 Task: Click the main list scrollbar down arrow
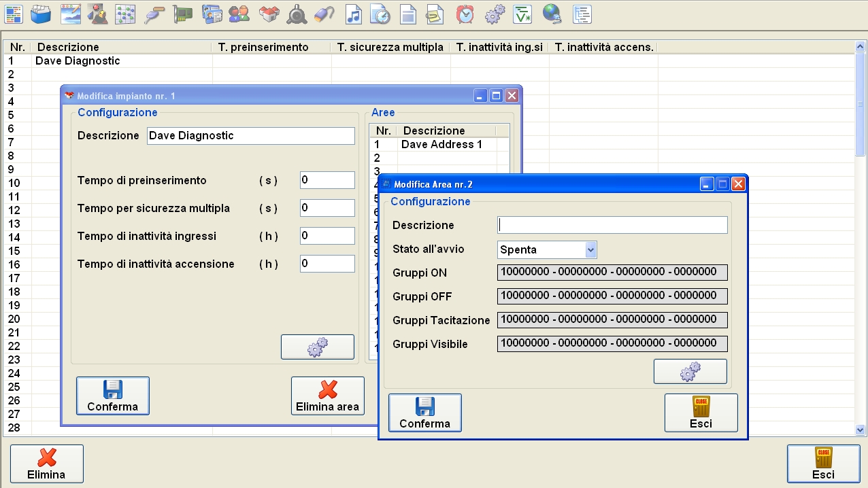[x=860, y=430]
